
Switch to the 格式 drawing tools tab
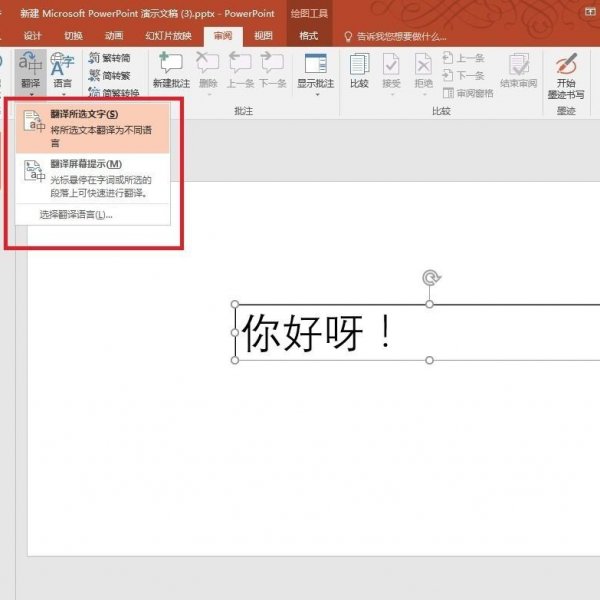[309, 35]
